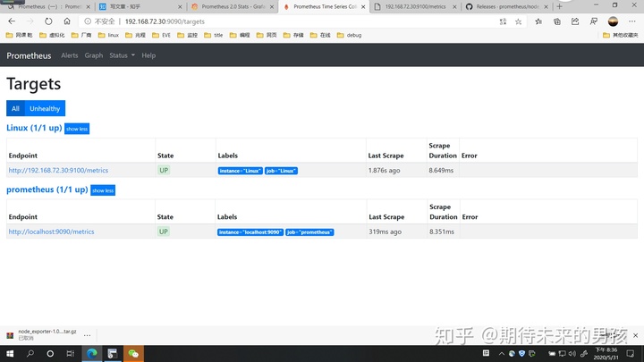Open the action center notification icon
Image resolution: width=644 pixels, height=362 pixels.
(631, 353)
